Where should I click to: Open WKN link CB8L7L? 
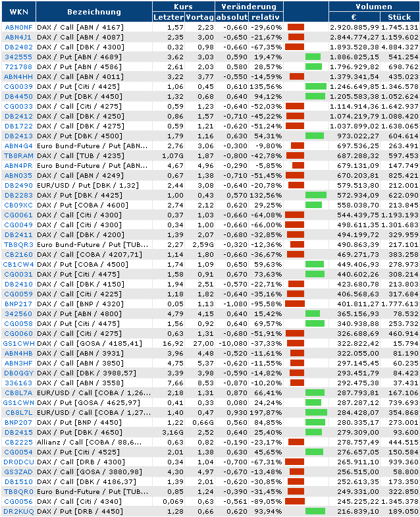(x=19, y=413)
